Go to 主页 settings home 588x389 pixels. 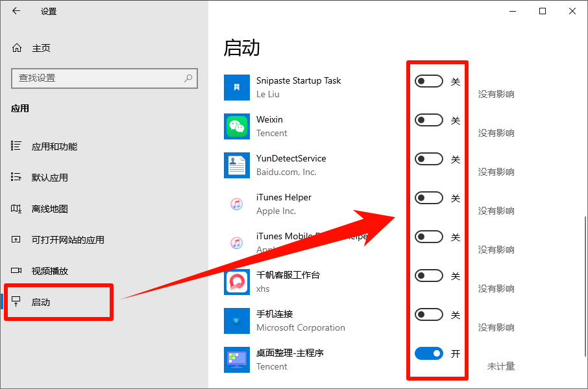click(41, 48)
